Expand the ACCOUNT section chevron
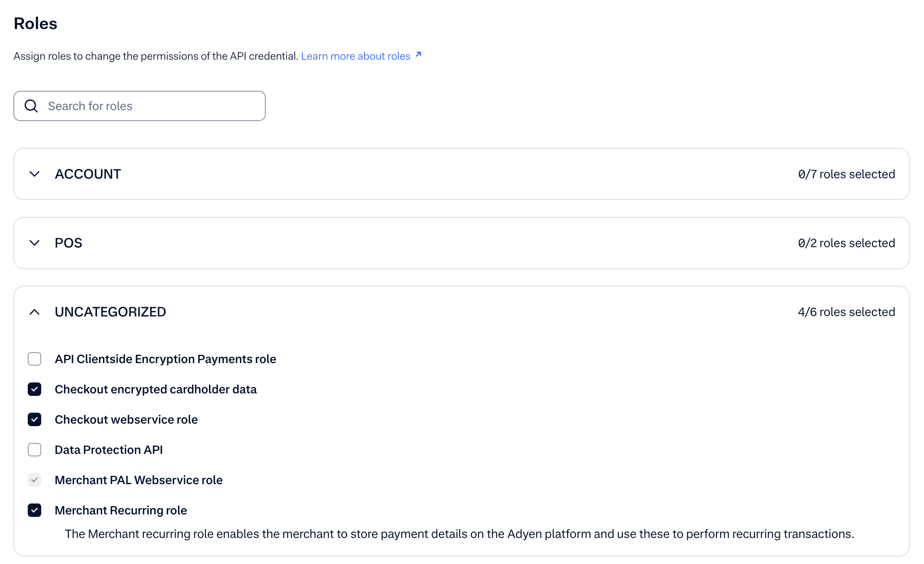The image size is (924, 564). 34,174
